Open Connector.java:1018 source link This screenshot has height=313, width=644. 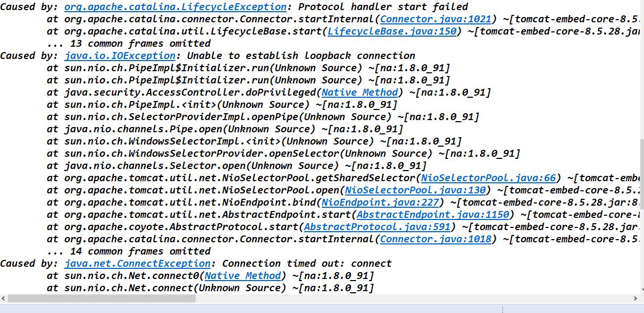436,239
